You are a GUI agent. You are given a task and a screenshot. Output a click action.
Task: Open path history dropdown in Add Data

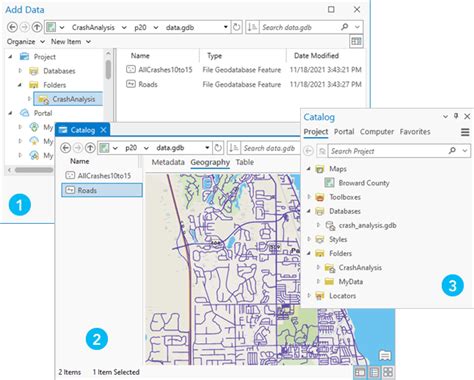[226, 27]
